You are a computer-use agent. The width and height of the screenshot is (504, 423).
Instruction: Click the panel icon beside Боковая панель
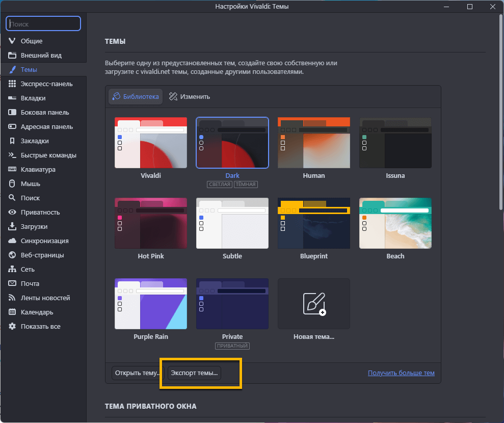click(12, 112)
